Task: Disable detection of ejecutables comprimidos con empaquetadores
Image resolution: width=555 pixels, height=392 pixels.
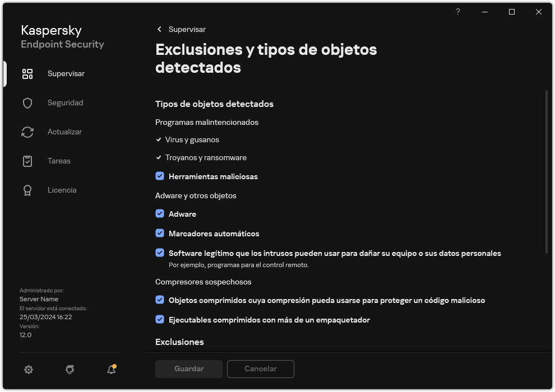Action: 160,319
